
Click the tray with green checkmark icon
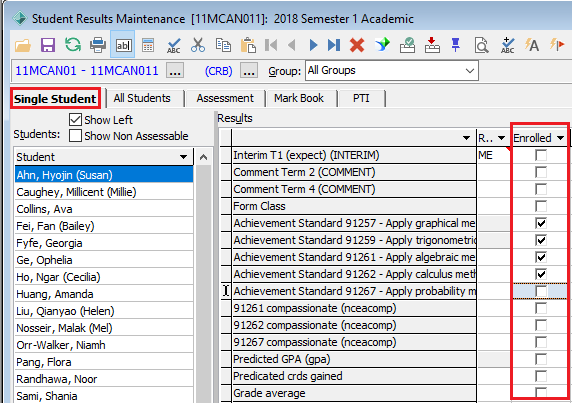pos(407,45)
